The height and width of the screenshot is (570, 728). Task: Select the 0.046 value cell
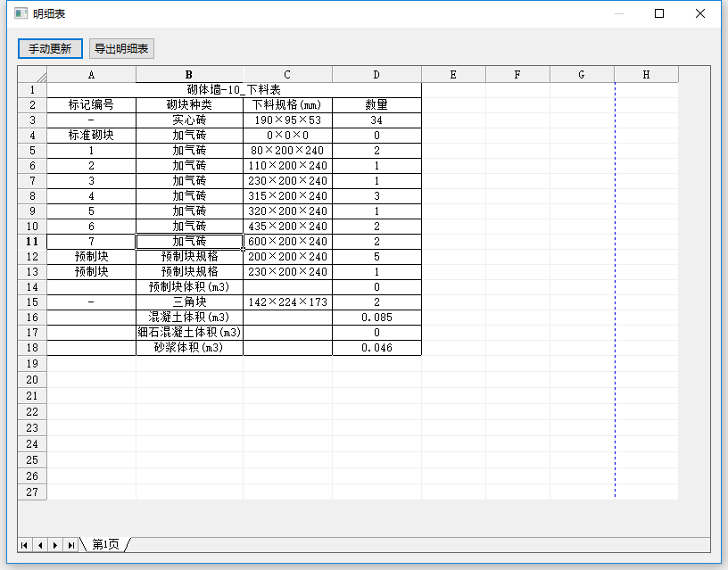[376, 348]
